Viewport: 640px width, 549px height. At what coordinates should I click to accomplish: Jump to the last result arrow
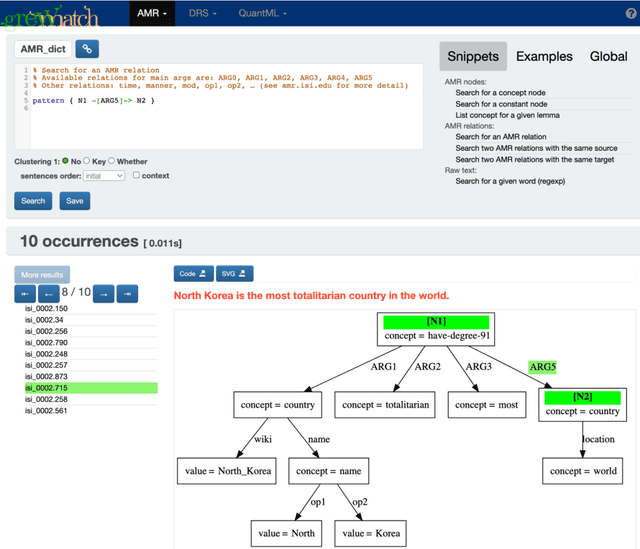[x=127, y=293]
